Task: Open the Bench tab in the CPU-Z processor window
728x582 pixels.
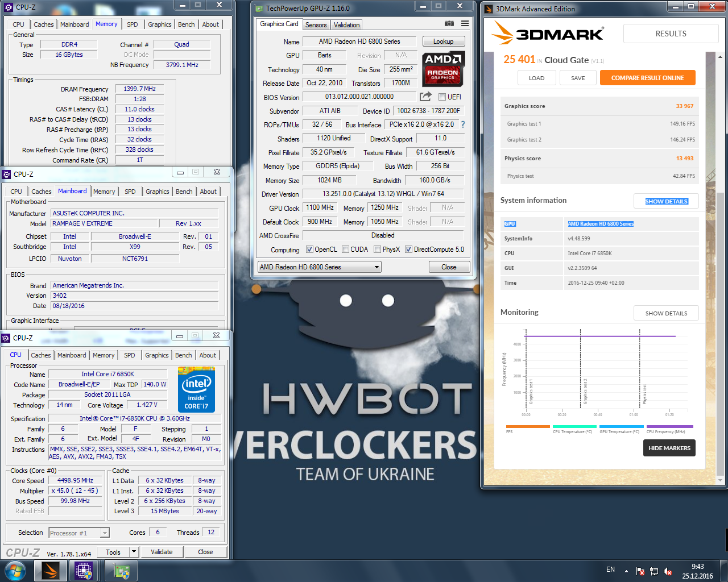Action: pos(183,355)
